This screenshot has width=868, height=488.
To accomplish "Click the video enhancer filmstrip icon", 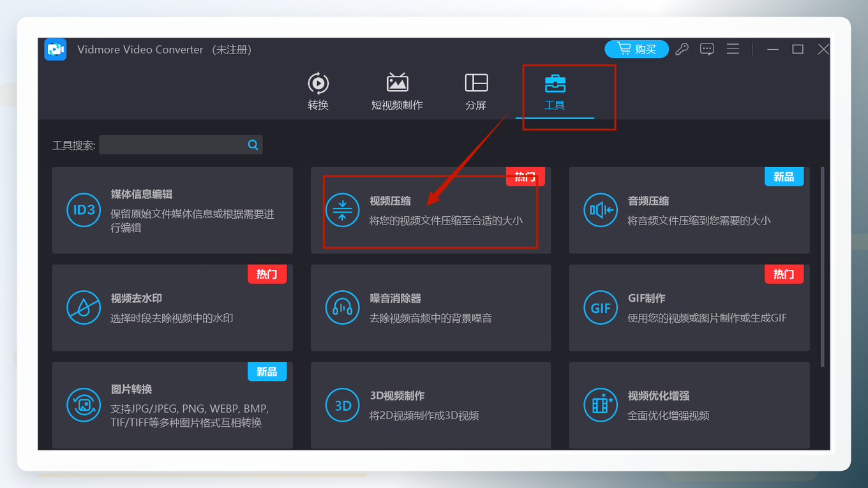I will [x=601, y=405].
